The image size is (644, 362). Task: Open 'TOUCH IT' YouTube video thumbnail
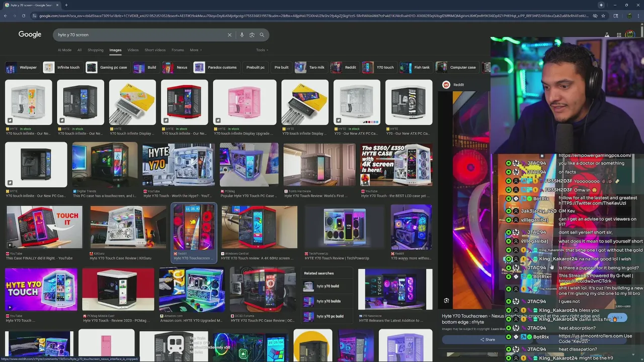44,227
